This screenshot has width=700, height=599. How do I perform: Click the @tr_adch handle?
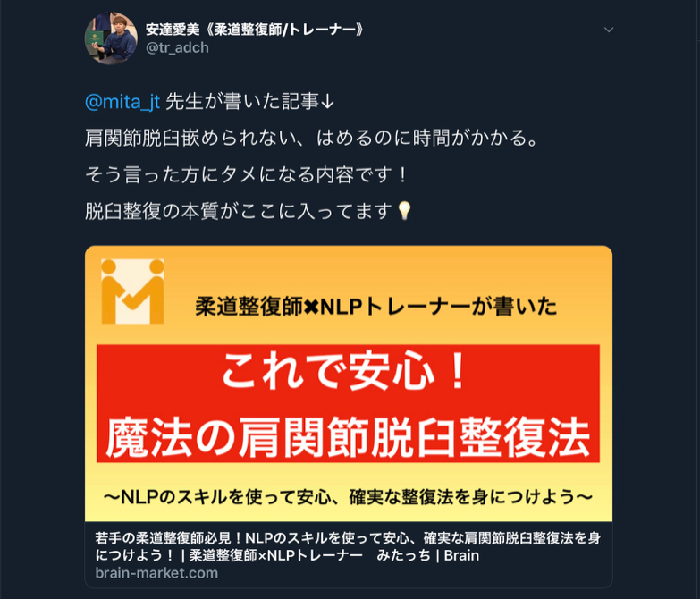177,47
